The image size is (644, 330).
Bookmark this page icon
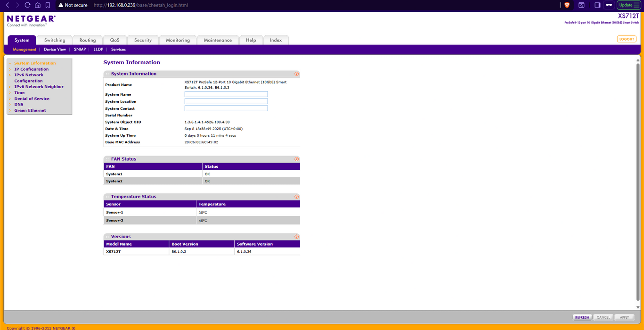pos(48,5)
